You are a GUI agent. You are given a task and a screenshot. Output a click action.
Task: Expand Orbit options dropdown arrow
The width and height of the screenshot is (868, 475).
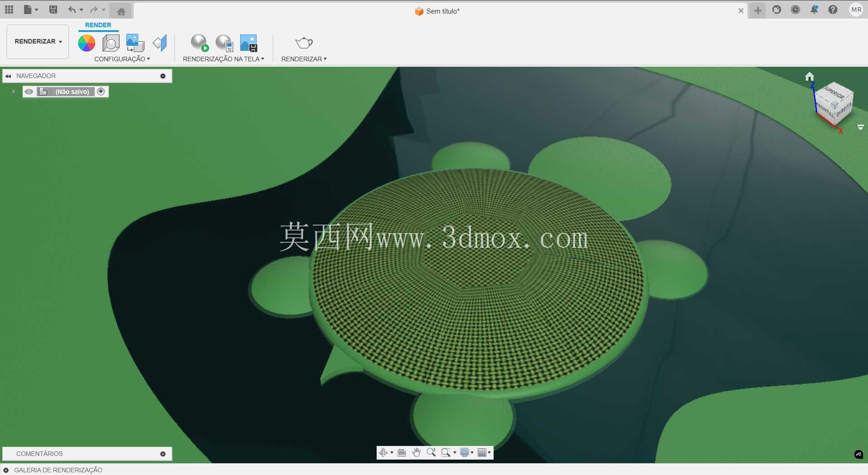pos(392,453)
